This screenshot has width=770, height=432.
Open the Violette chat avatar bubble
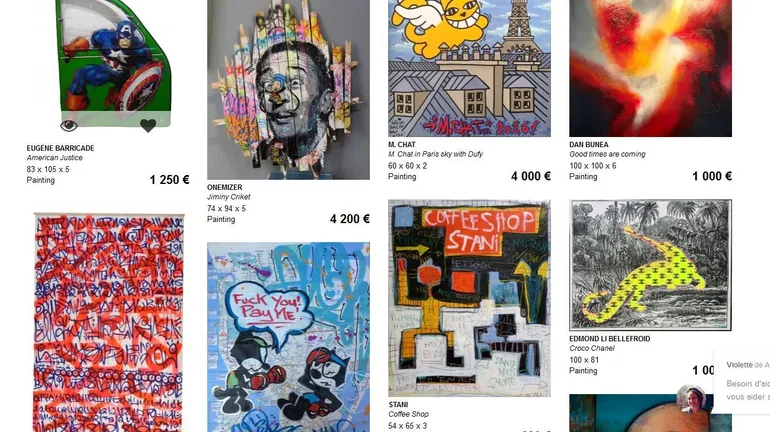click(692, 399)
